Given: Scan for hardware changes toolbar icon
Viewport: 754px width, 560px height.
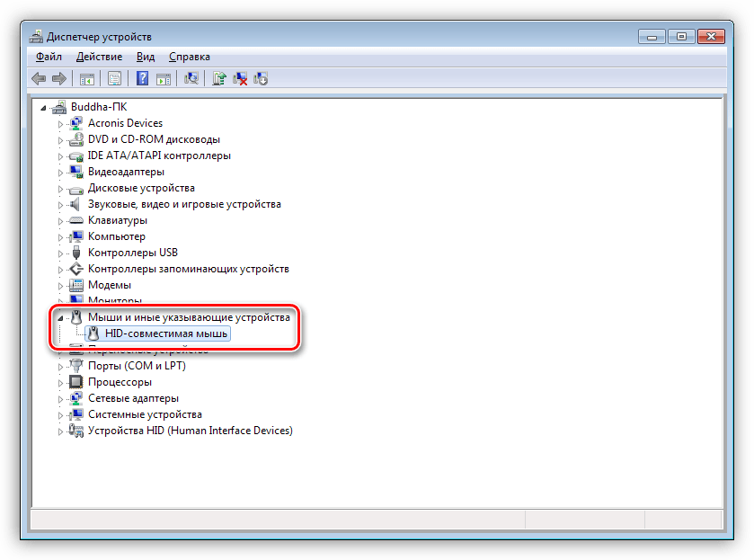Looking at the screenshot, I should point(191,79).
